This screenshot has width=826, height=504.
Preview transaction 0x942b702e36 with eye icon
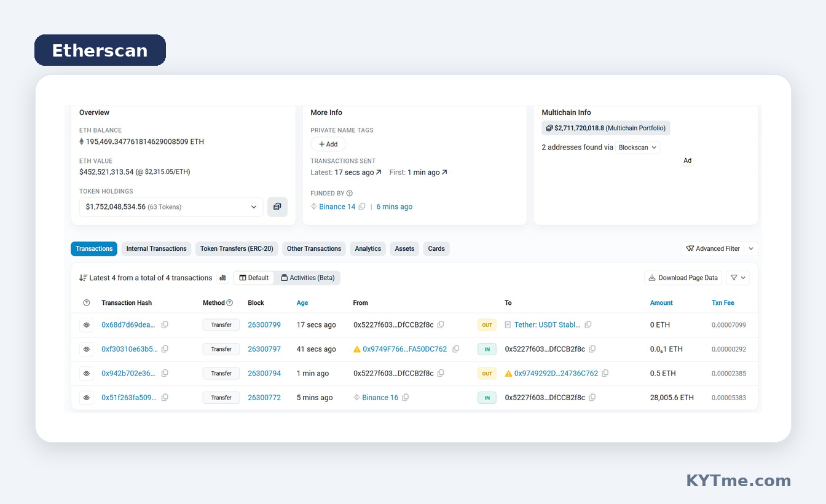pos(87,373)
